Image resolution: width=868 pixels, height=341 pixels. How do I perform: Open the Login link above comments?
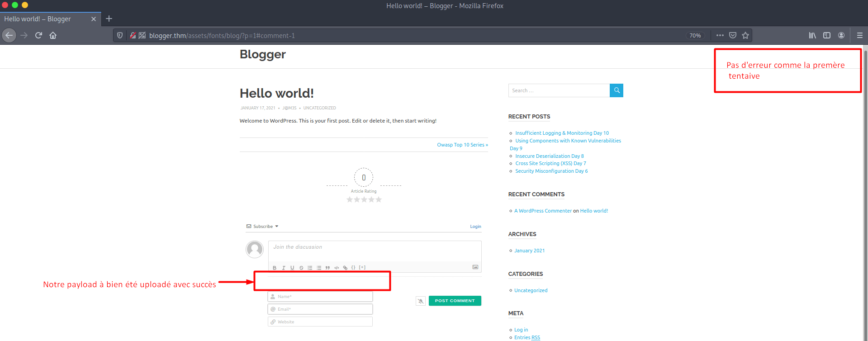475,227
